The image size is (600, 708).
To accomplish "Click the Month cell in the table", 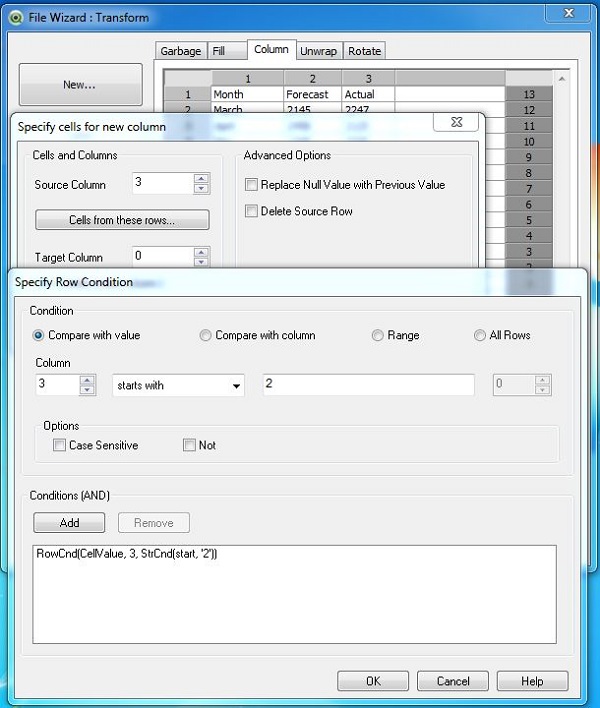I will point(247,94).
